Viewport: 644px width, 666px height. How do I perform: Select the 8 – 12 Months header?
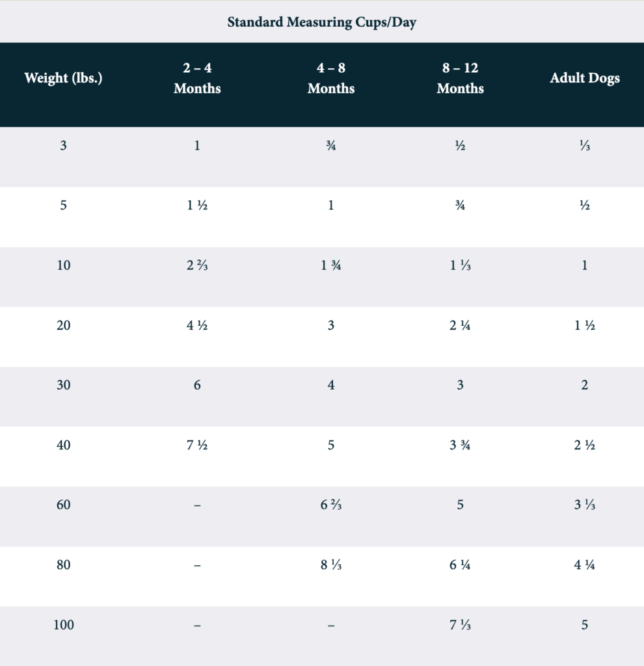460,79
